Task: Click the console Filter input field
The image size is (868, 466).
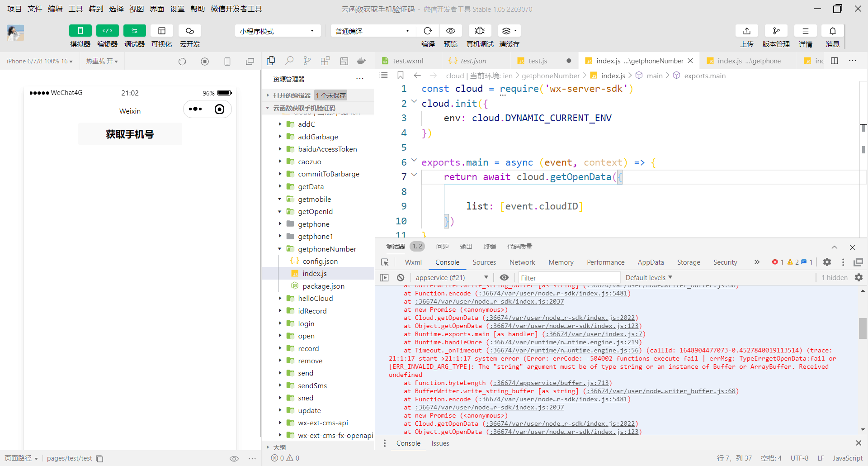Action: (569, 278)
